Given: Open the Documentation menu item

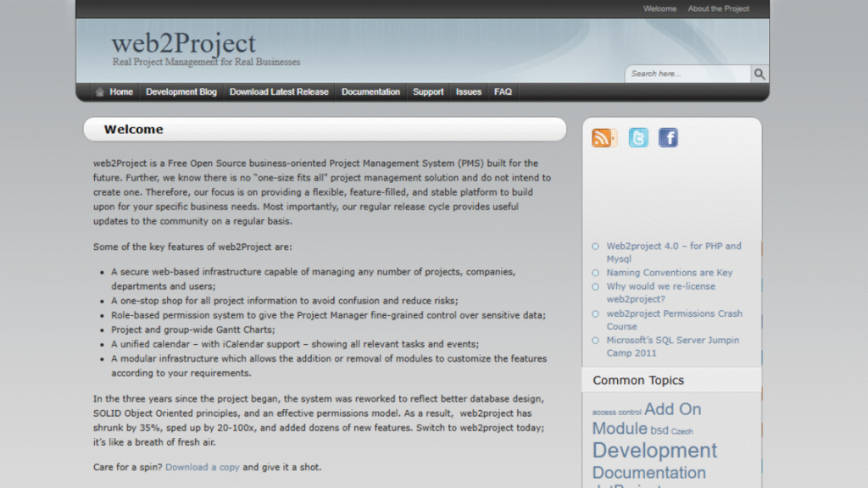Looking at the screenshot, I should (370, 92).
